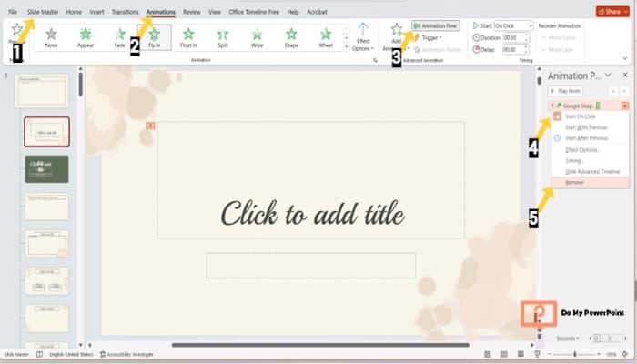The height and width of the screenshot is (364, 637).
Task: Click the Animation Painter button
Action: coord(438,49)
